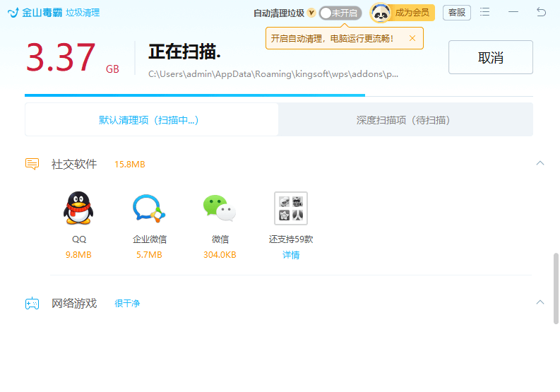
Task: Click the 还支持59款 apps grid icon
Action: point(291,208)
